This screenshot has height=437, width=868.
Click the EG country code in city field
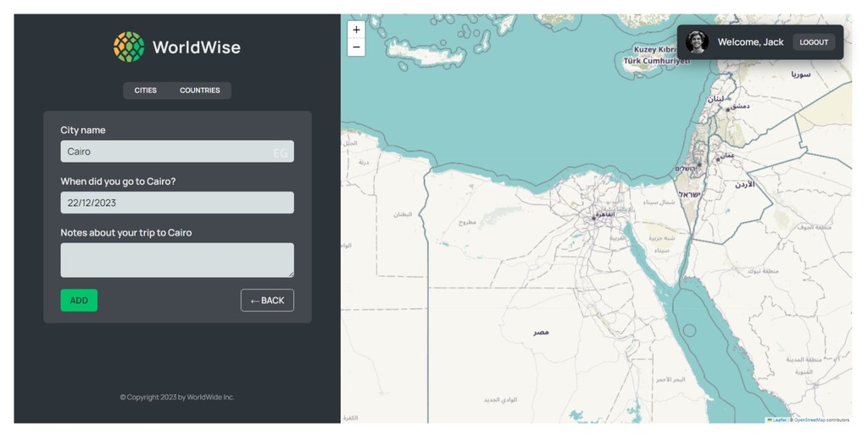(x=280, y=152)
